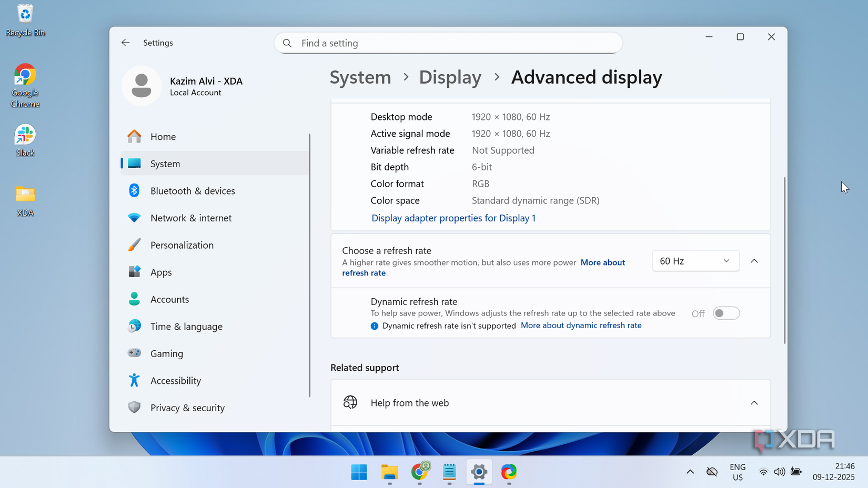
Task: Select Bluetooth & devices in the sidebar
Action: (192, 190)
